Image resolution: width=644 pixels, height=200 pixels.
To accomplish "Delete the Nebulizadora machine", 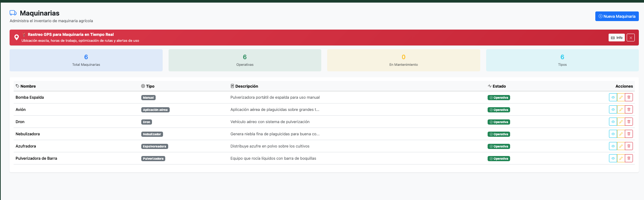I will [629, 134].
